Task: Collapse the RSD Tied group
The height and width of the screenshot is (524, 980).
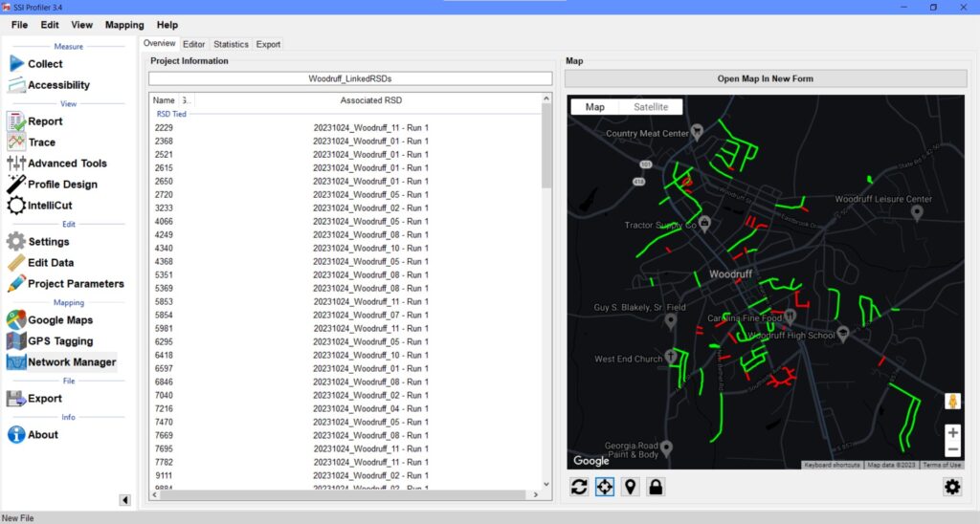Action: point(171,114)
